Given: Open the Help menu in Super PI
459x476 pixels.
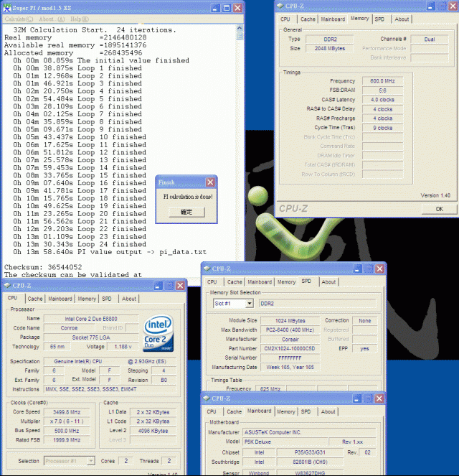Looking at the screenshot, I should pos(80,19).
